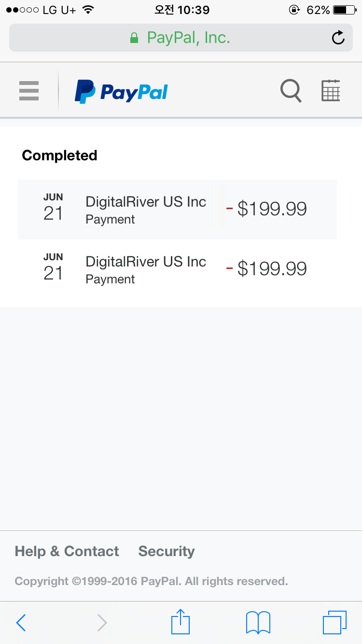Open the Help & Contact link
The height and width of the screenshot is (644, 362).
click(x=67, y=551)
